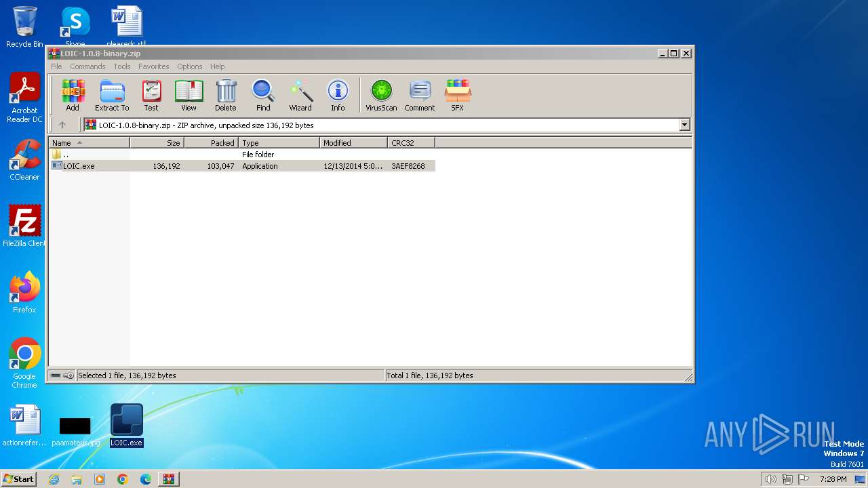Create SFX self-extracting archive
The height and width of the screenshot is (488, 868).
pyautogui.click(x=458, y=95)
